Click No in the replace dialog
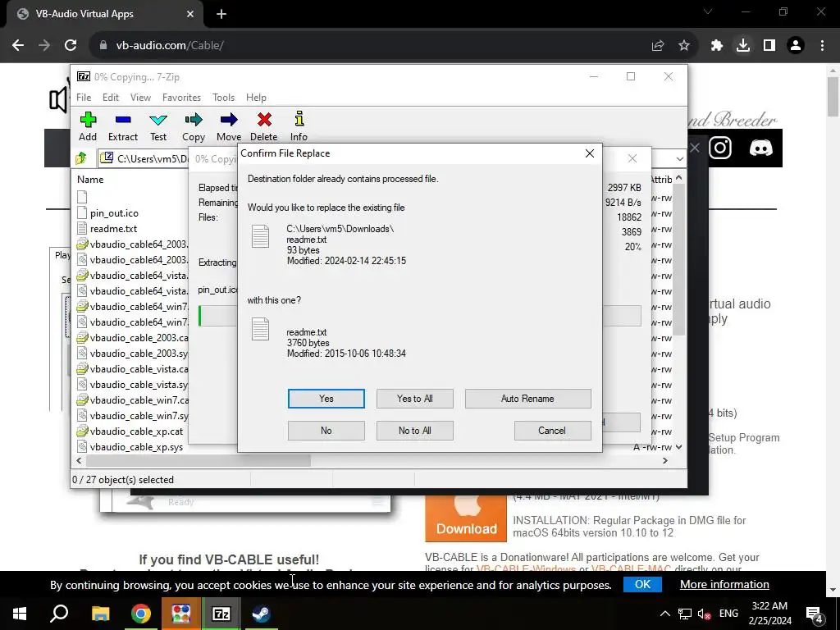This screenshot has height=630, width=840. point(326,430)
